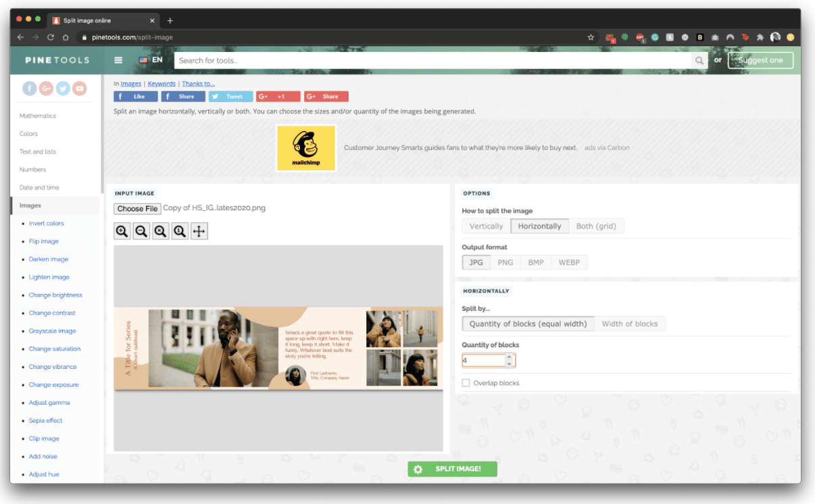Click the Tweet button
Screen dimensions: 815x504
[230, 97]
